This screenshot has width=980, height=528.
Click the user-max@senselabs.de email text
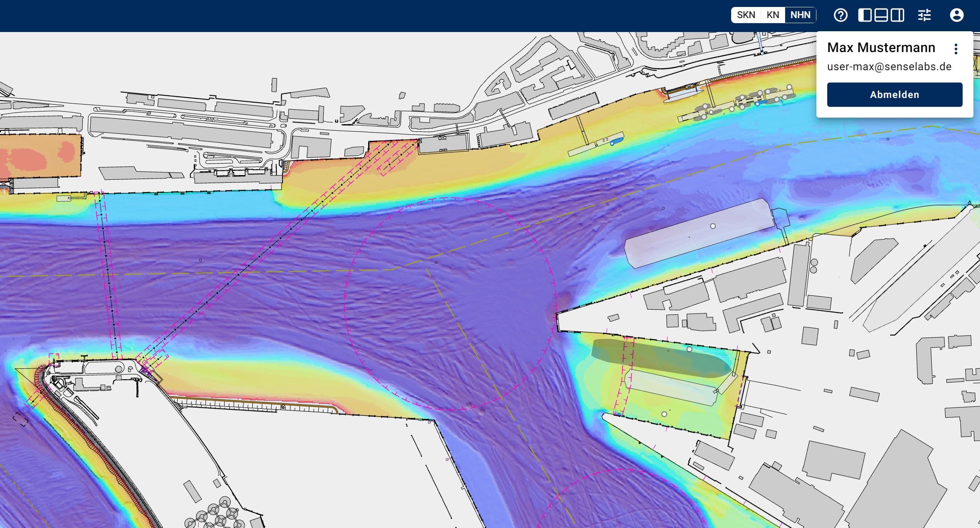[889, 67]
